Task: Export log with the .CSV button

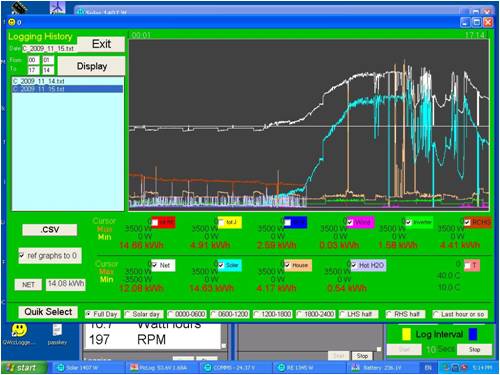Action: click(50, 230)
